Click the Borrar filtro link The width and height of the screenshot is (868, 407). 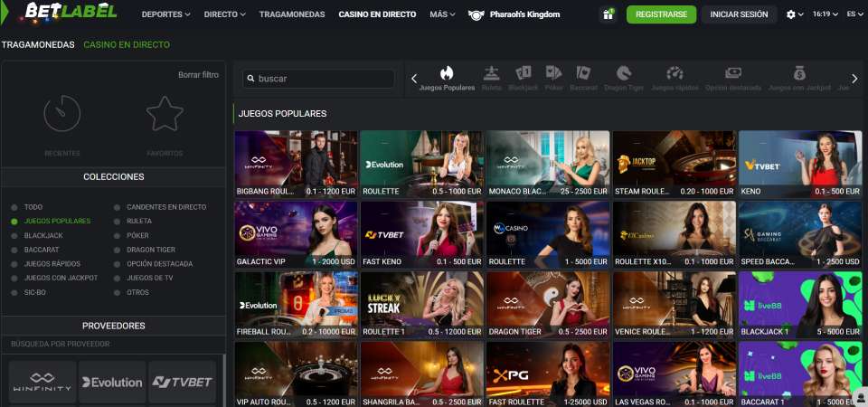(x=198, y=75)
